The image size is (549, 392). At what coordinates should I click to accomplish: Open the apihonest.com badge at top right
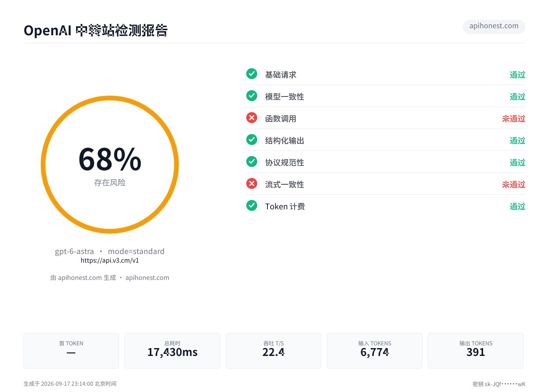point(494,26)
